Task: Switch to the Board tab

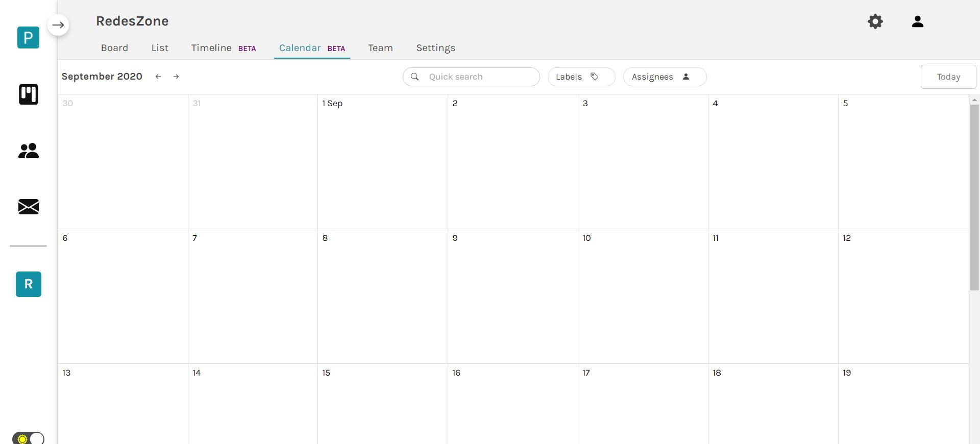Action: click(x=114, y=48)
